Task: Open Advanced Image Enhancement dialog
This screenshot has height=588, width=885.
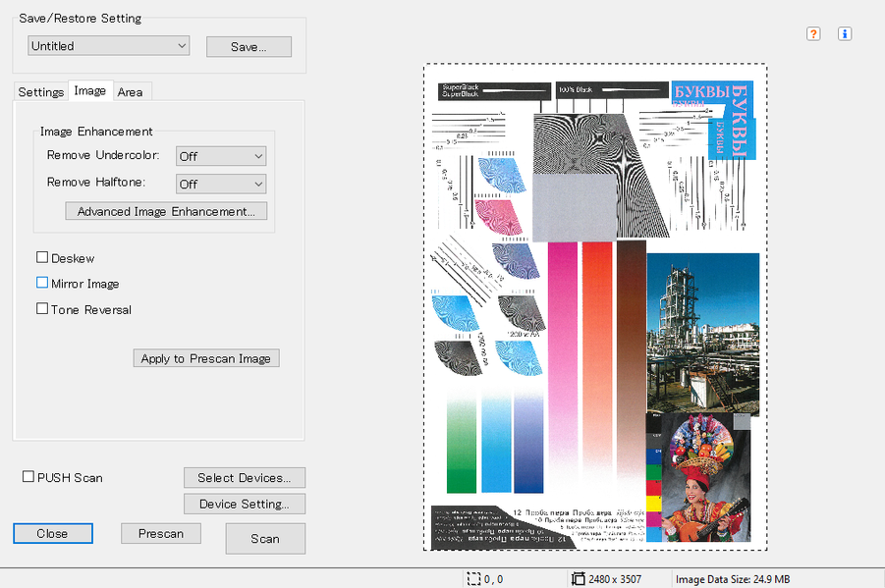Action: click(166, 211)
